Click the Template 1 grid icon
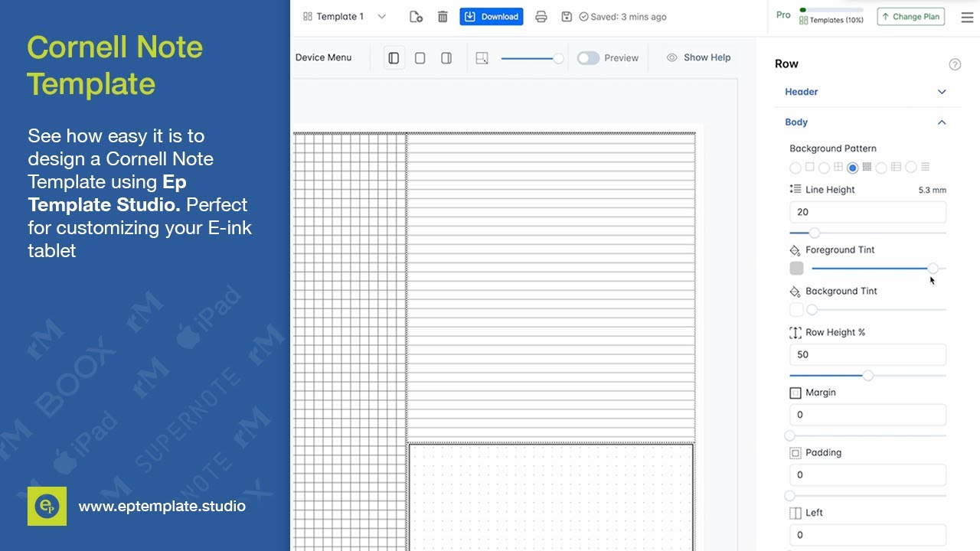The width and height of the screenshot is (980, 551). click(x=308, y=17)
